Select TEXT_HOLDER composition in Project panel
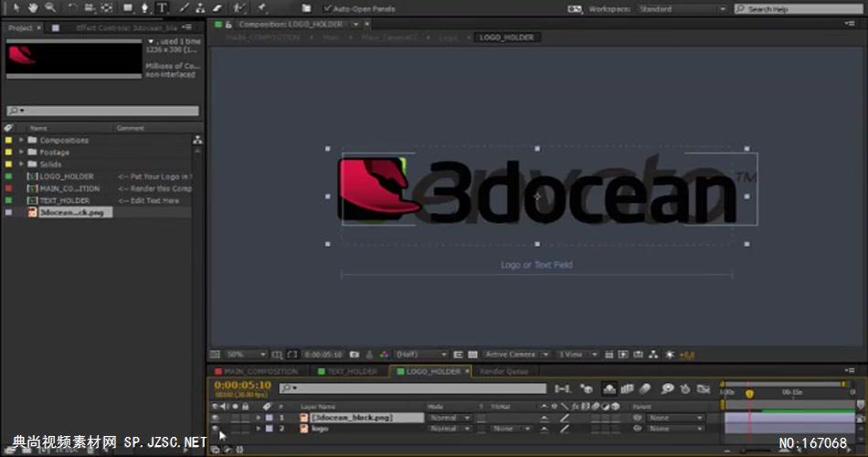 64,200
